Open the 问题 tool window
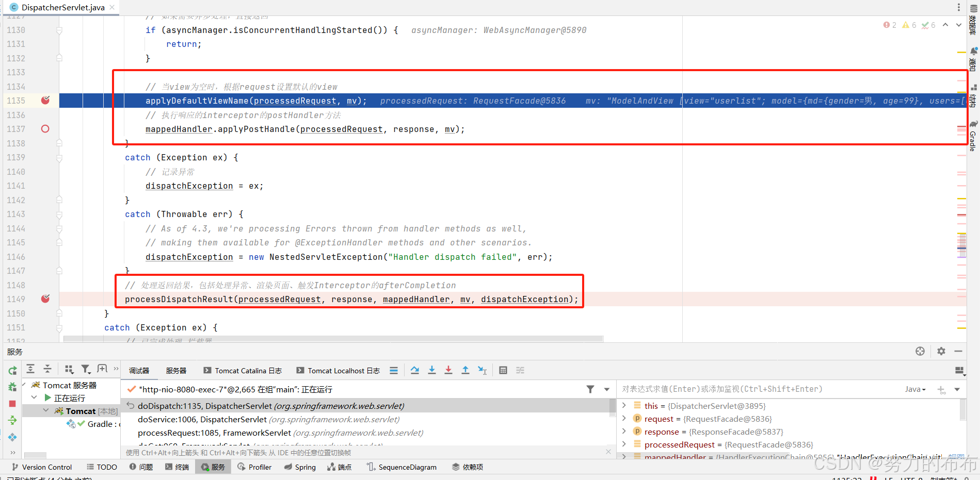This screenshot has width=980, height=480. click(x=141, y=467)
